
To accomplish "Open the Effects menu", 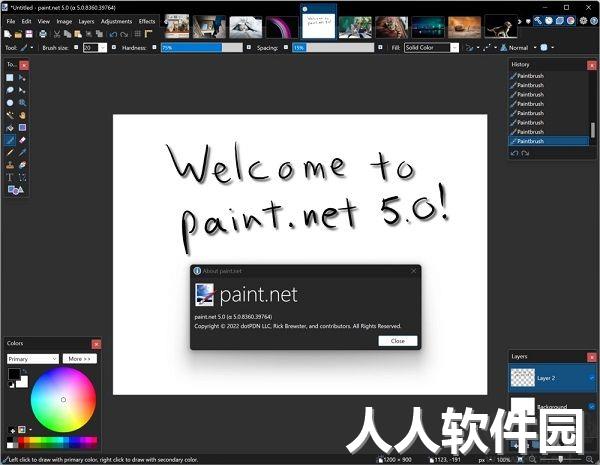I will pyautogui.click(x=147, y=21).
